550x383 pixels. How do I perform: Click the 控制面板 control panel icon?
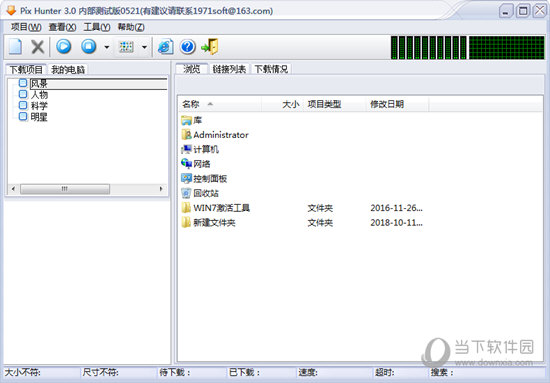click(186, 179)
